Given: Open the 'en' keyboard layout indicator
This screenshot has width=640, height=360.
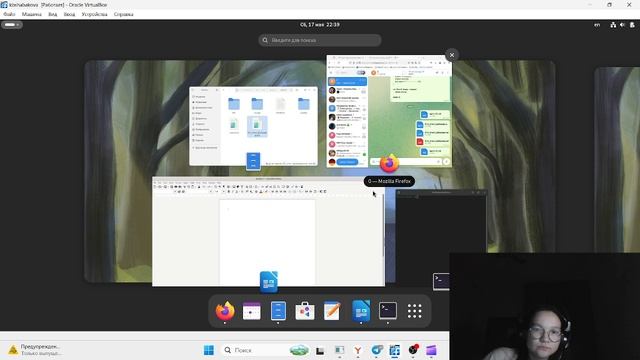Looking at the screenshot, I should (597, 25).
